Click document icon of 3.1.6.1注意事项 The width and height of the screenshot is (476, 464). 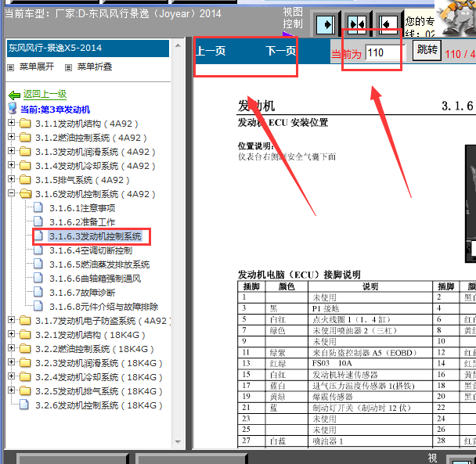coord(38,207)
